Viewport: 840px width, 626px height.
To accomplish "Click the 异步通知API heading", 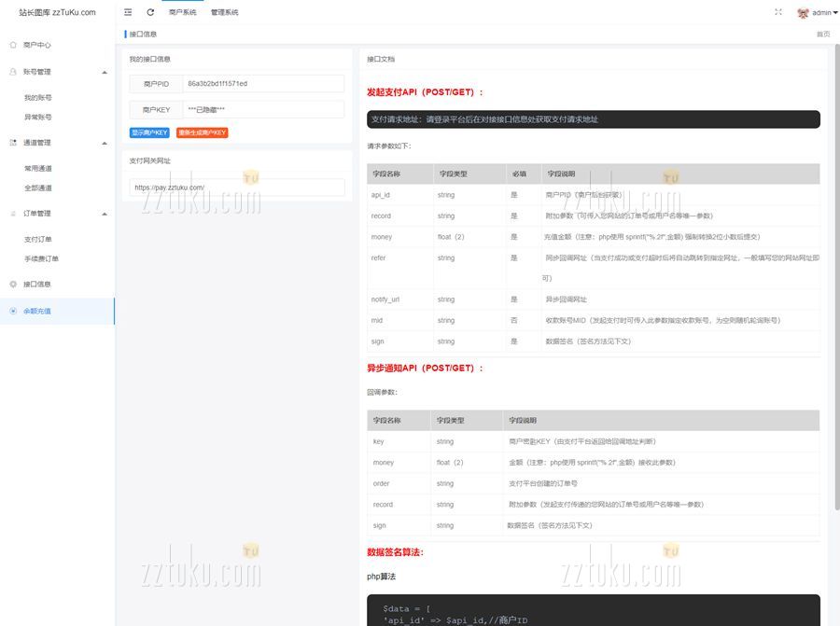I will point(425,368).
